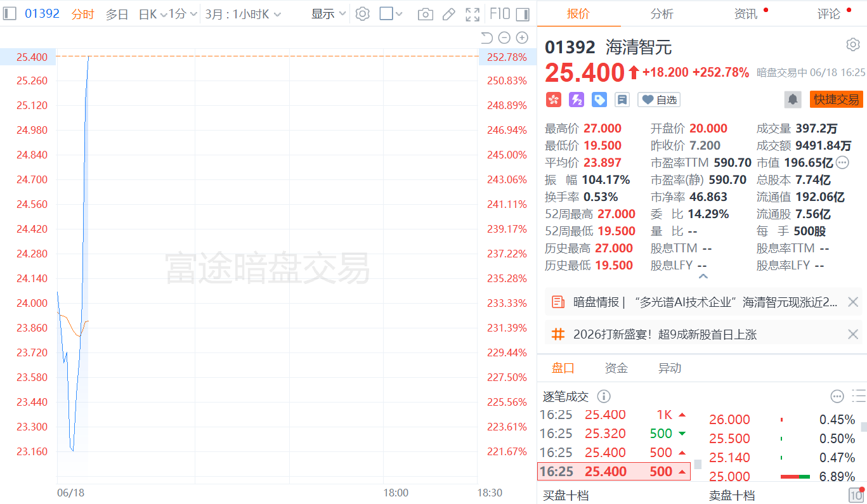This screenshot has height=504, width=867.
Task: Click the stock code 01392 in the toolbar
Action: point(42,13)
